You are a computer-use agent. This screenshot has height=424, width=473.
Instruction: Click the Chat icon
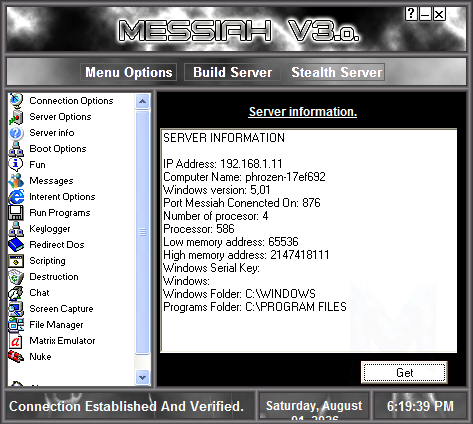[16, 293]
